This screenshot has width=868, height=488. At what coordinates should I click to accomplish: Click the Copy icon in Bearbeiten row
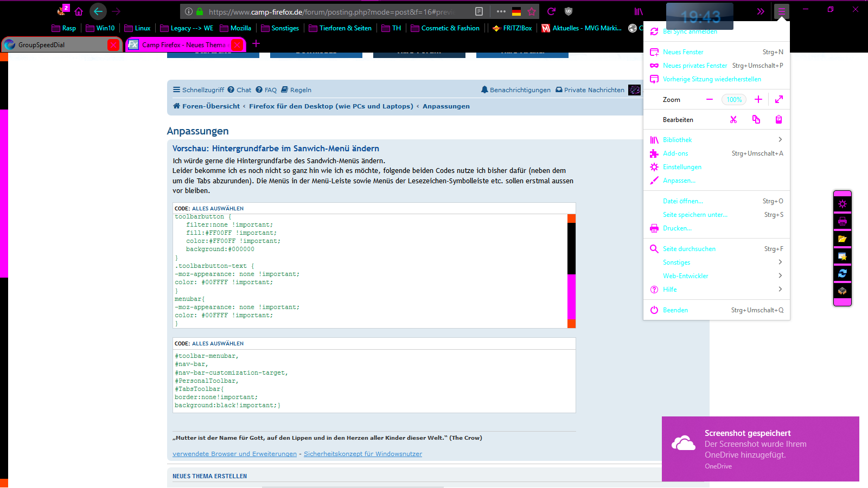click(756, 120)
